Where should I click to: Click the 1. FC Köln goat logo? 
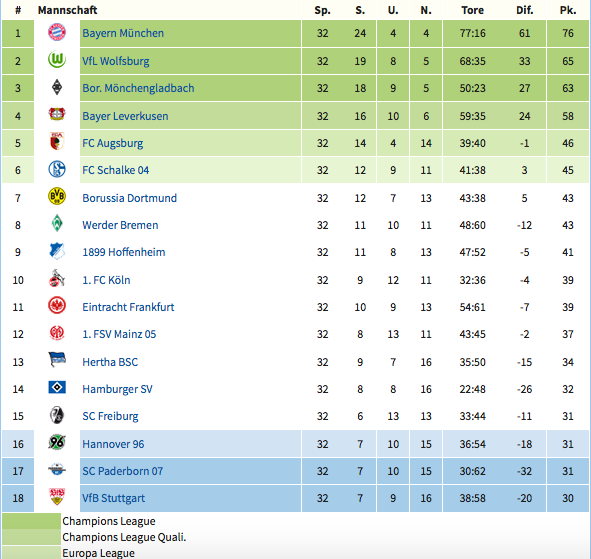pos(57,279)
